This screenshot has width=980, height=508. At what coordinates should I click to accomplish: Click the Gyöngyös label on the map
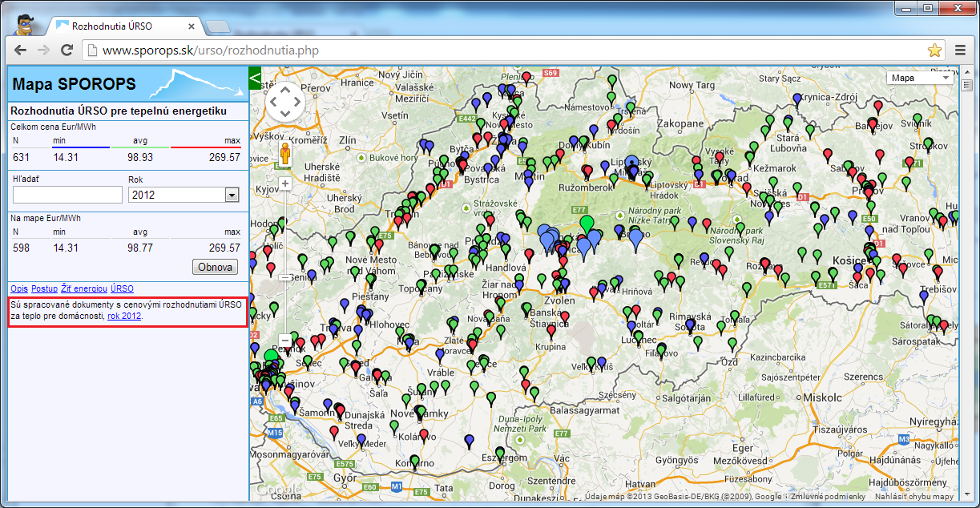[x=677, y=461]
